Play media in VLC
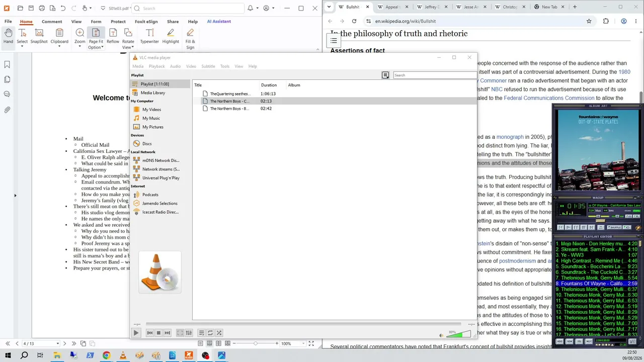 (x=136, y=333)
